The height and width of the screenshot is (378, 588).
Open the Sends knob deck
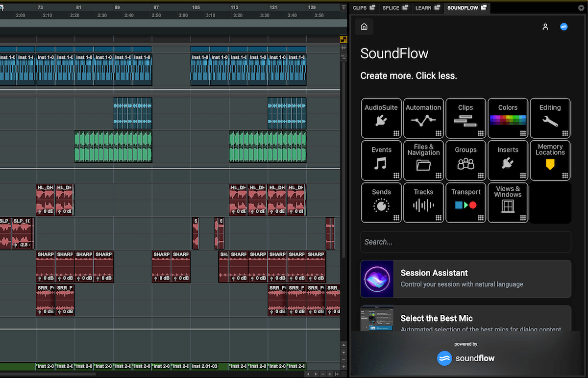pyautogui.click(x=381, y=202)
